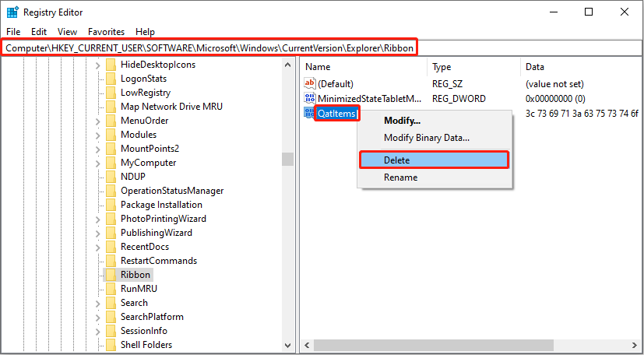This screenshot has width=644, height=355.
Task: Expand the PublishingWizard key
Action: click(x=98, y=233)
